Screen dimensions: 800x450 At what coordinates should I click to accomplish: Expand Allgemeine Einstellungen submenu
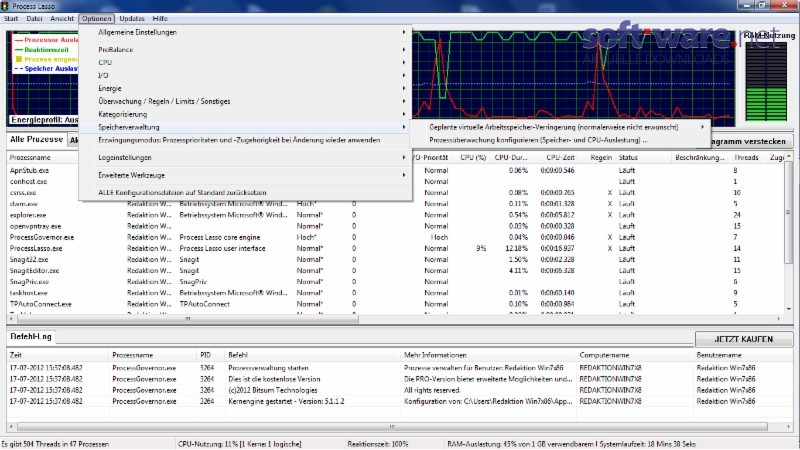[x=245, y=32]
